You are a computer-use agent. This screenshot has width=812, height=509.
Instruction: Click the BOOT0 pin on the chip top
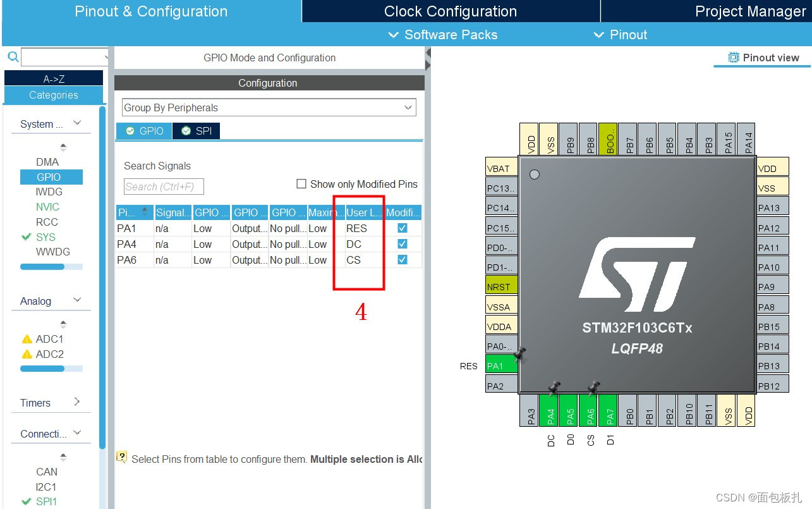pos(608,139)
